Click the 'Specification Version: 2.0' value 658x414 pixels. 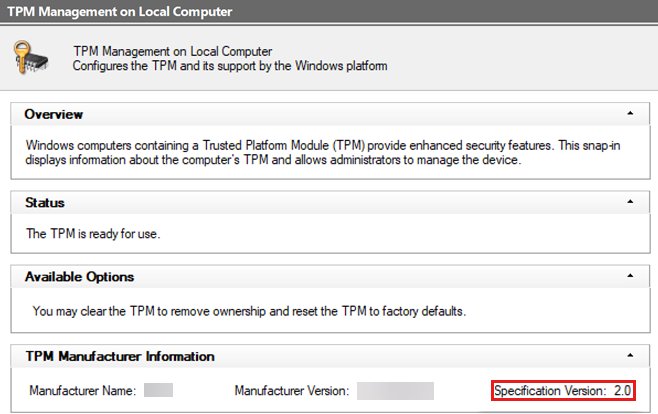pos(563,391)
